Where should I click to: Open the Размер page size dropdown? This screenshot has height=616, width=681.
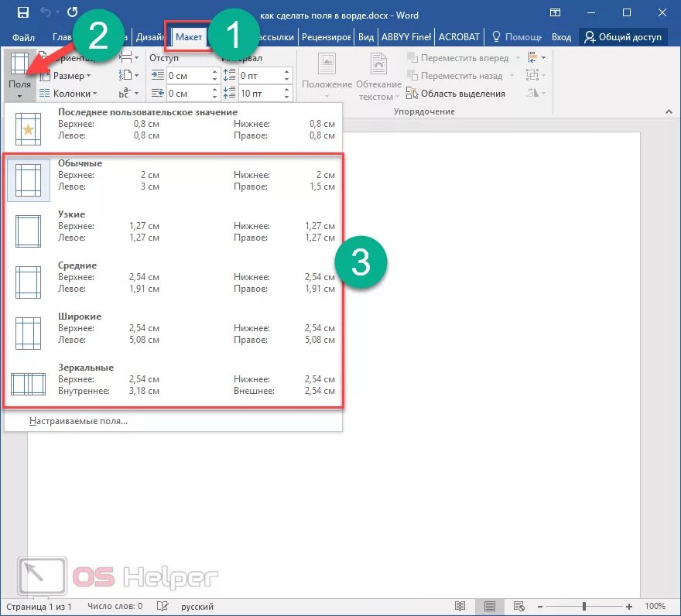[65, 76]
